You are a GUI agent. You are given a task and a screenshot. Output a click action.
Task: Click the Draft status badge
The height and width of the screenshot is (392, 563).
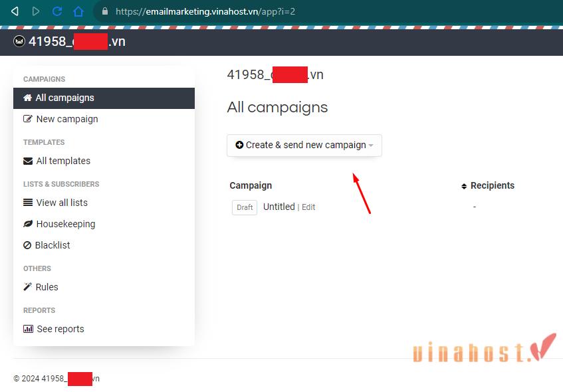coord(245,207)
